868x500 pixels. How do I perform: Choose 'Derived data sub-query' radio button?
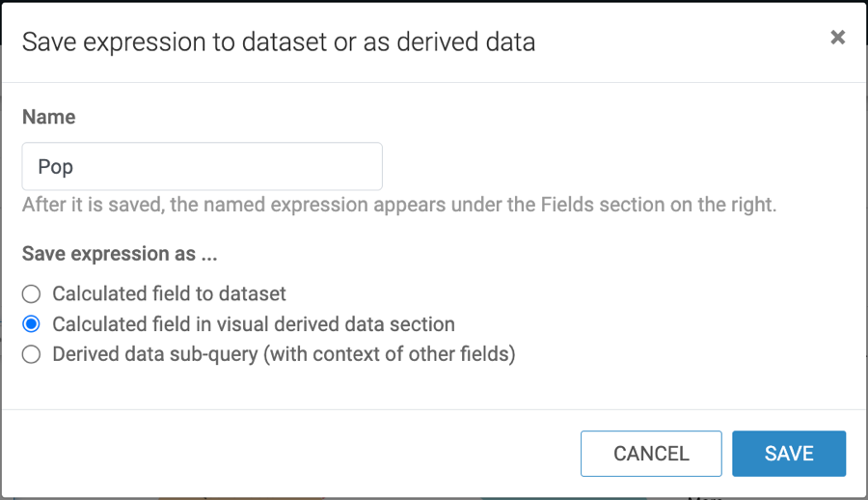tap(32, 354)
